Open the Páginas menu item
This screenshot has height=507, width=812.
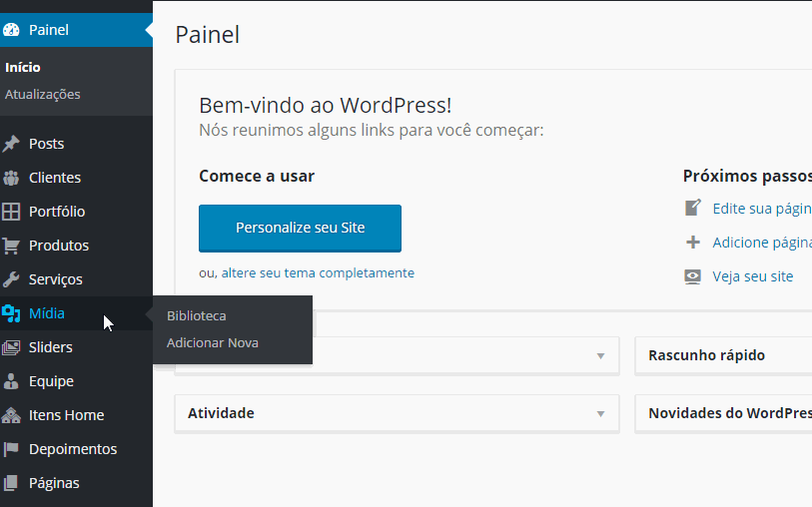coord(54,483)
